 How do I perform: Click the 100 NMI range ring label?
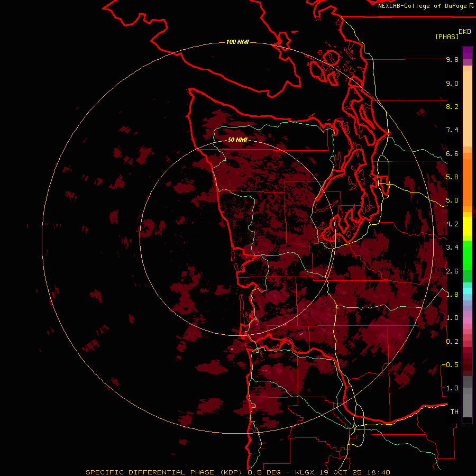(237, 42)
